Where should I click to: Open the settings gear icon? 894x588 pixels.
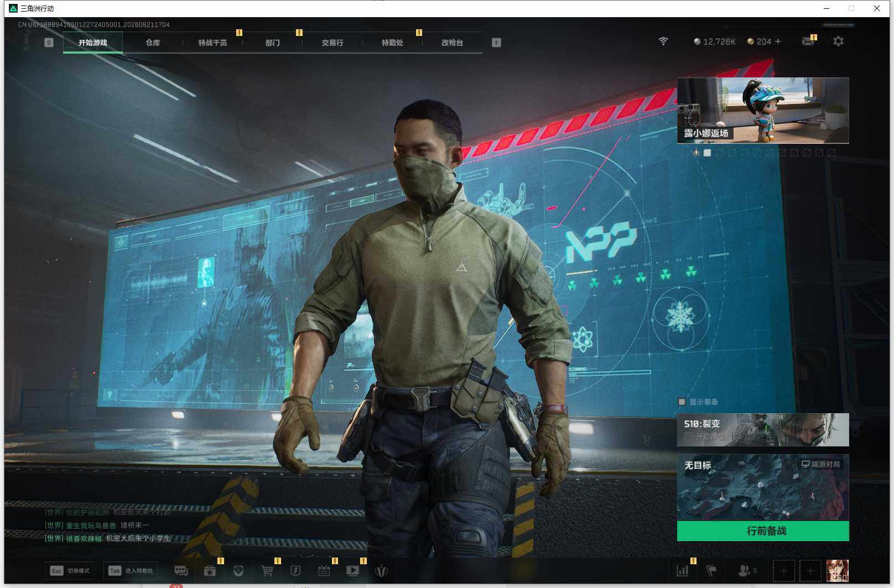click(838, 41)
